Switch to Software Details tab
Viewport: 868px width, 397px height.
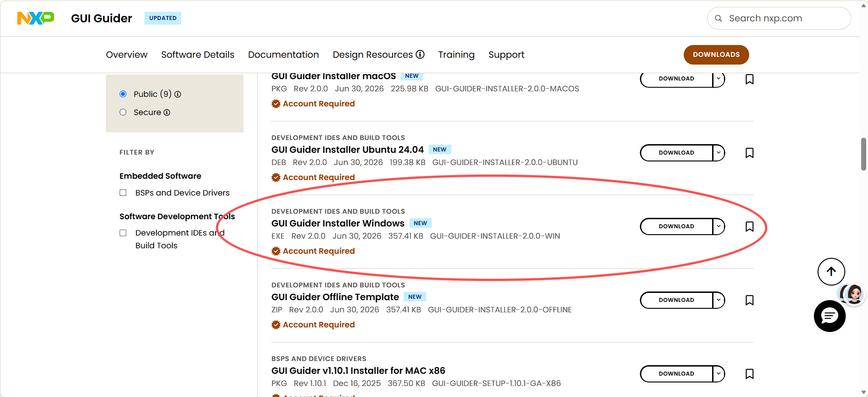[x=198, y=55]
